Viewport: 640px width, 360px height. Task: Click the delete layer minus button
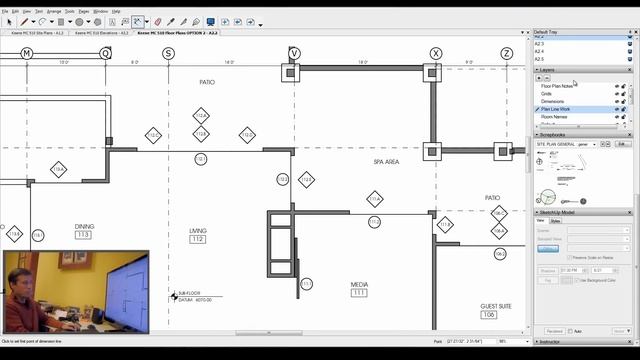click(x=547, y=78)
